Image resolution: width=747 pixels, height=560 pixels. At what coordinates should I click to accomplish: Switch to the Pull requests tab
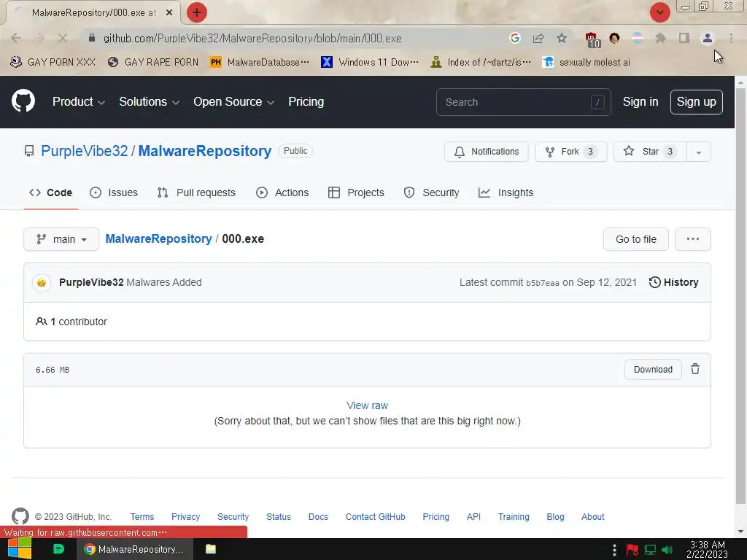(196, 192)
